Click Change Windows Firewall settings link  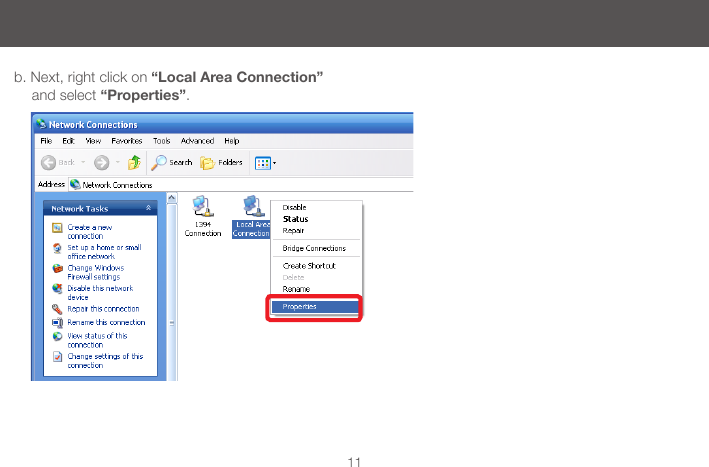[x=95, y=272]
